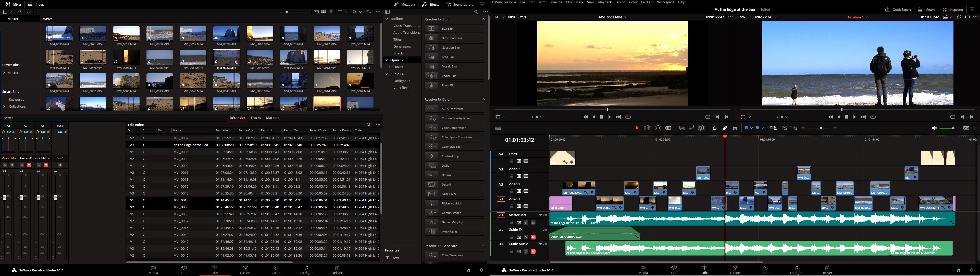Go to Color page in right window
The image size is (980, 276).
(x=765, y=270)
